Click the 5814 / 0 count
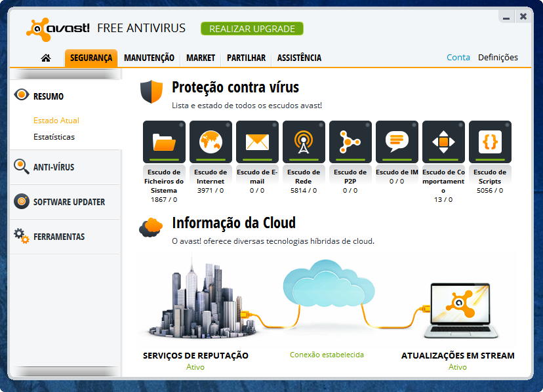 (304, 191)
